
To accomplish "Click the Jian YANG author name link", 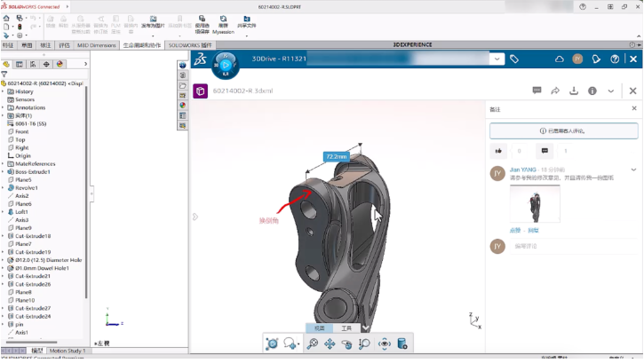I will pyautogui.click(x=523, y=170).
